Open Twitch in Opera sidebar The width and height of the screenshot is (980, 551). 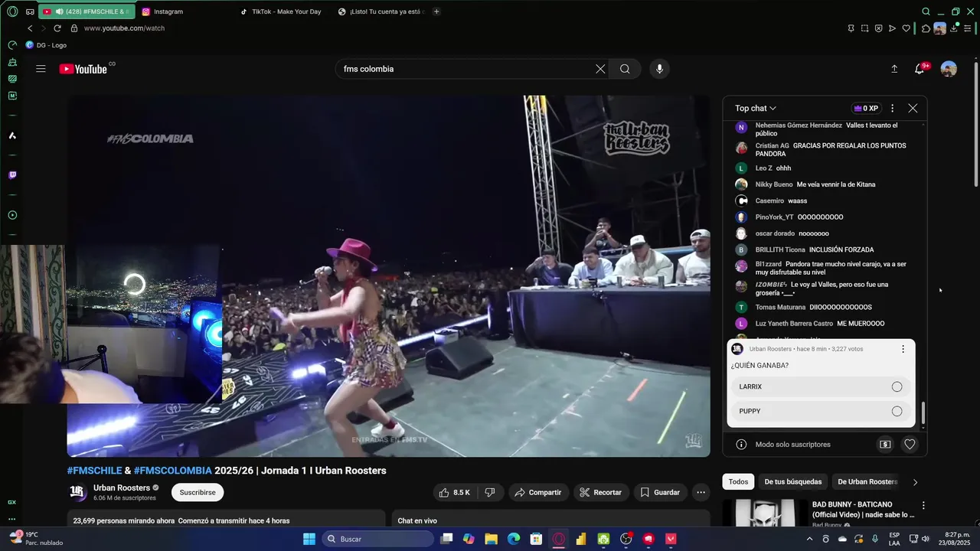tap(12, 175)
